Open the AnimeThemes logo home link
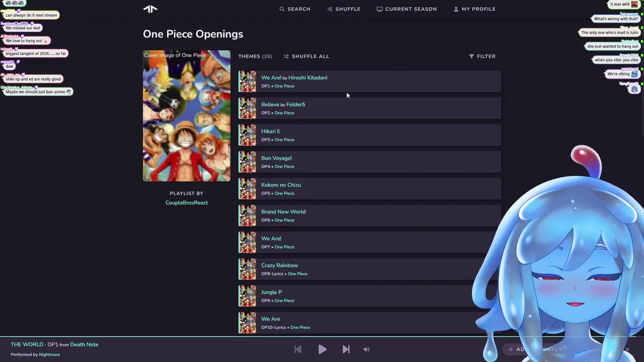This screenshot has width=644, height=362. 150,9
